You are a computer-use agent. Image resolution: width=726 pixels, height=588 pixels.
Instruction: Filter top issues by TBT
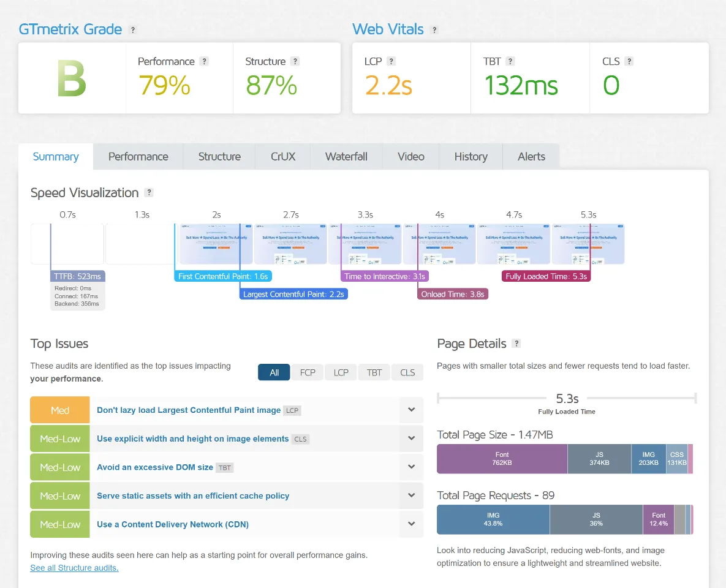pyautogui.click(x=374, y=372)
